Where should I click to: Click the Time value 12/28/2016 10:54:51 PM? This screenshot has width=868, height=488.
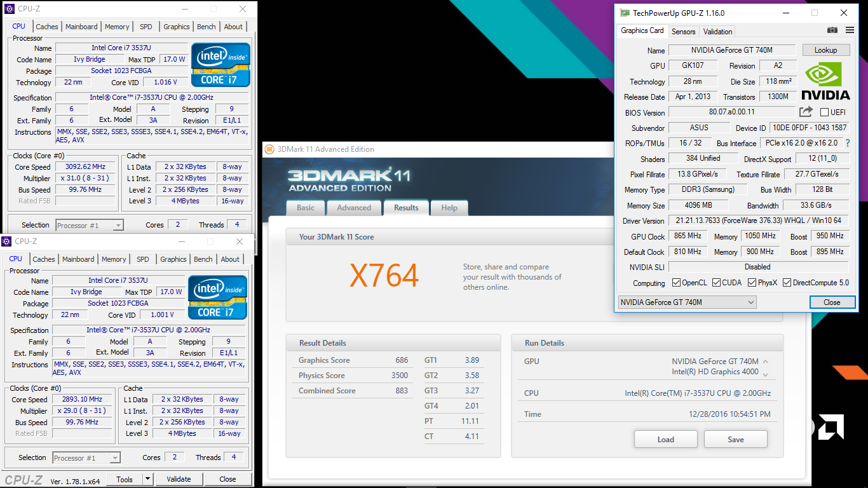(729, 414)
